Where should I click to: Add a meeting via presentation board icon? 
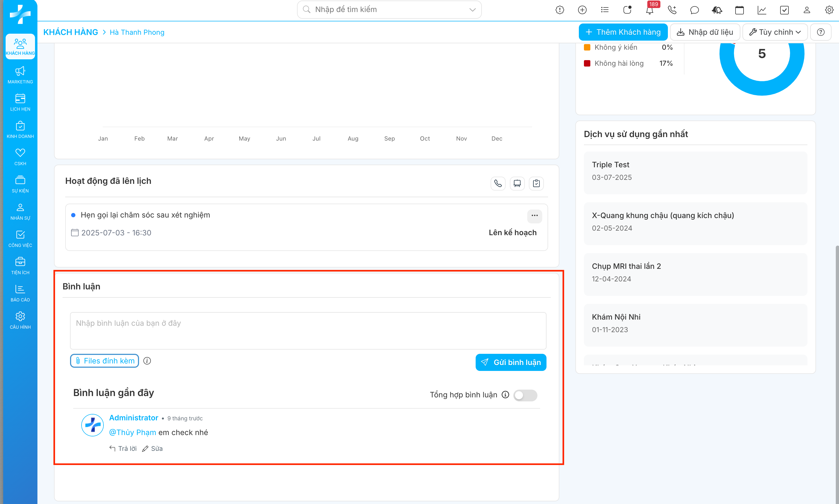point(517,183)
